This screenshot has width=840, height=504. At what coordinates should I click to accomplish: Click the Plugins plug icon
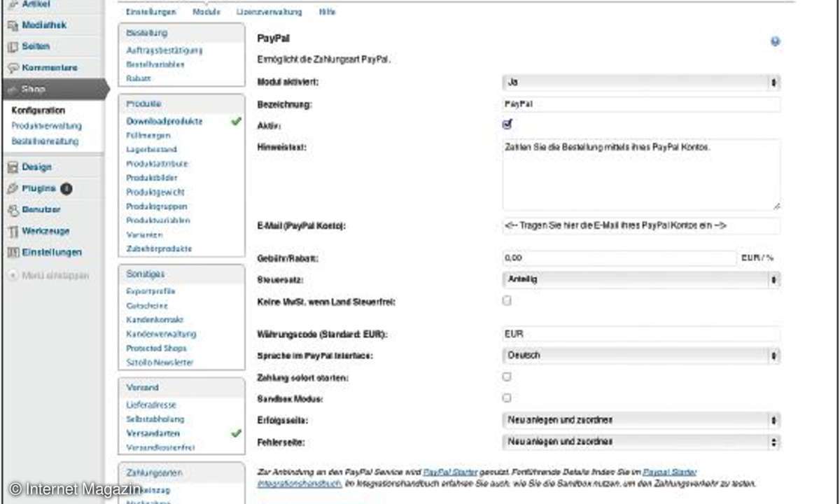pyautogui.click(x=13, y=188)
